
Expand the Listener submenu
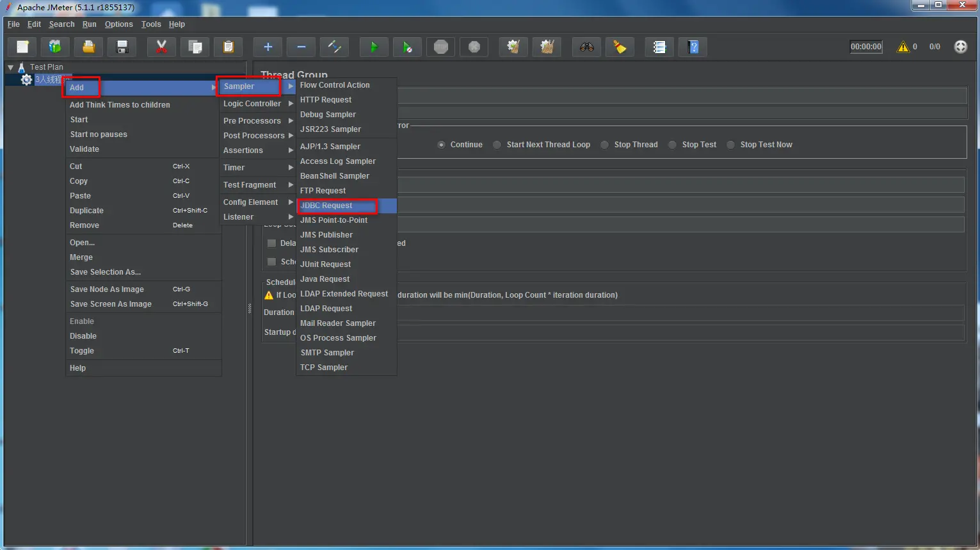[x=257, y=217]
